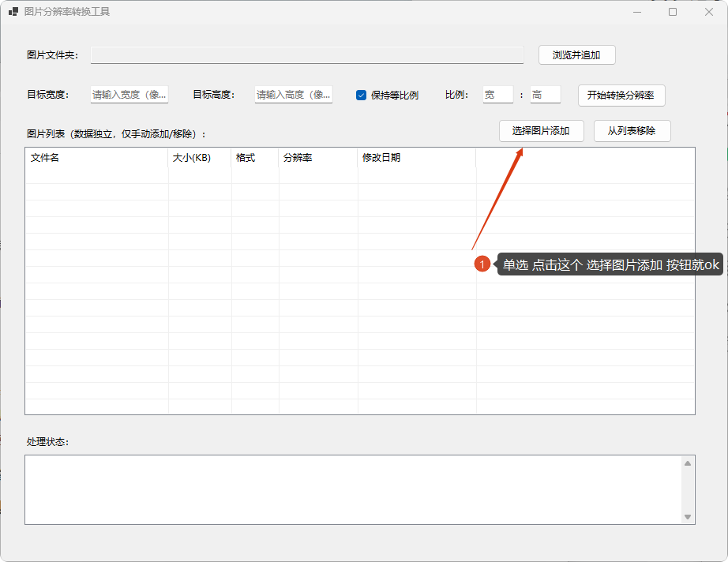The image size is (728, 562).
Task: Click the ratio 高 input box
Action: click(x=546, y=95)
